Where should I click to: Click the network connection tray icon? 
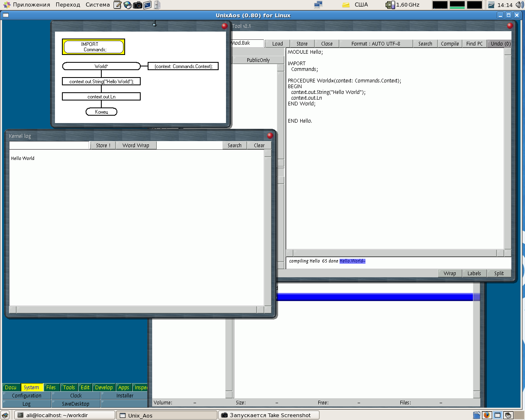(x=318, y=5)
